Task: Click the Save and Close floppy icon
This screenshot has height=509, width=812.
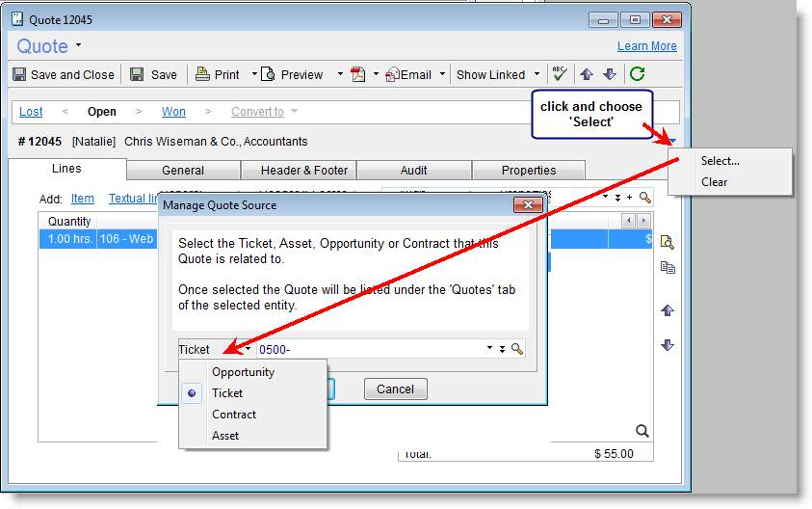Action: point(19,74)
